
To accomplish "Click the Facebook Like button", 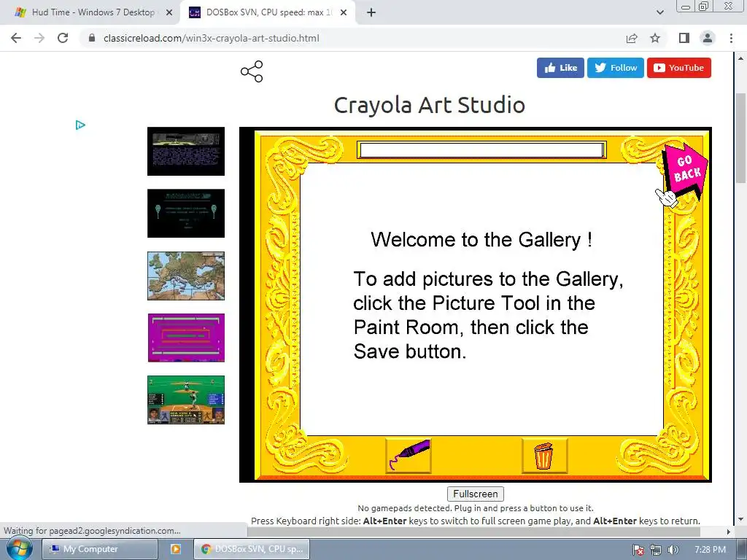I will 560,68.
